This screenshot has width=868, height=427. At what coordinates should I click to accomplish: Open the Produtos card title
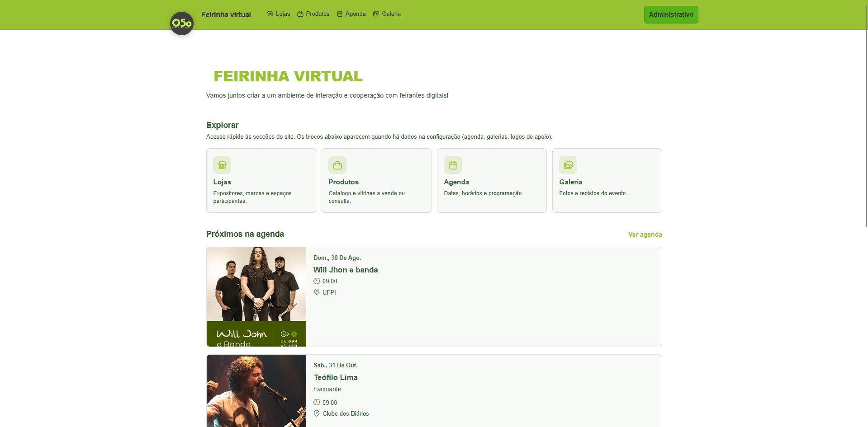point(343,182)
